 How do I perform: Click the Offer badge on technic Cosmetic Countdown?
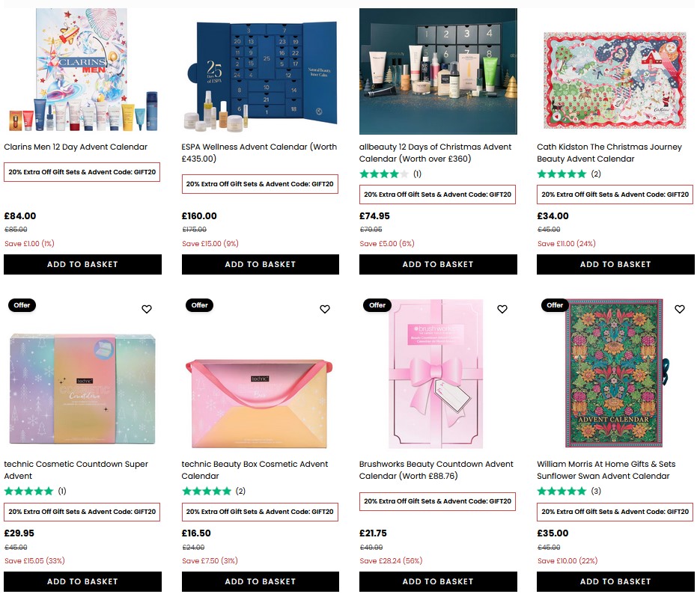(x=22, y=305)
